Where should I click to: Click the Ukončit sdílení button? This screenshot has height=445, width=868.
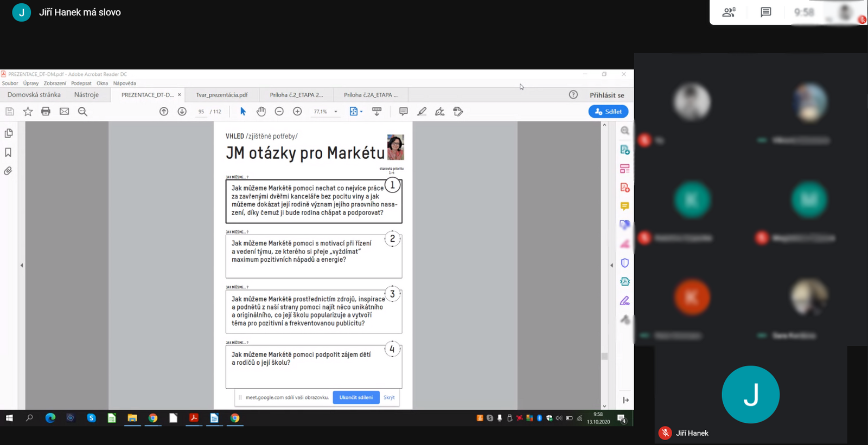[356, 397]
